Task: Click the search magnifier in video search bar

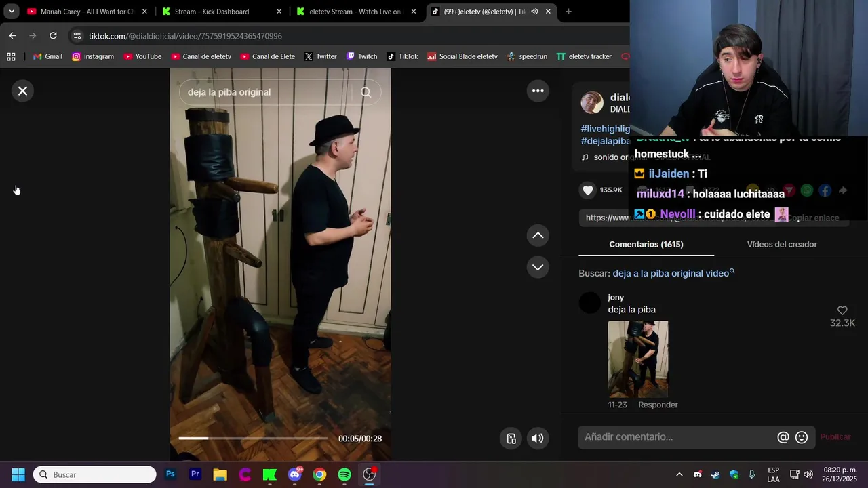Action: (x=366, y=92)
